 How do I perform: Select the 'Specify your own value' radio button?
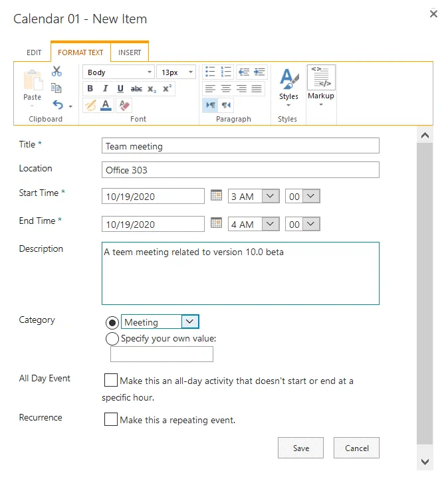point(112,339)
